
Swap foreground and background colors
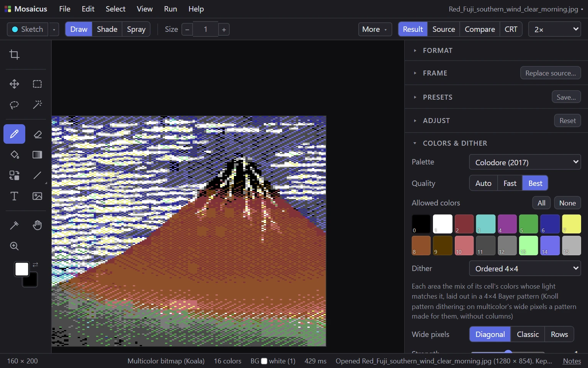tap(35, 264)
